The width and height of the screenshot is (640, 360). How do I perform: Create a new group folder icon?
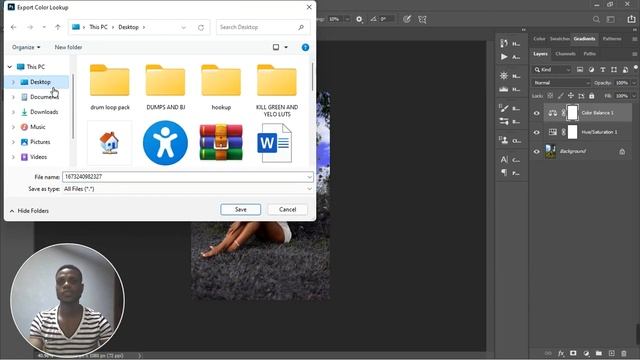(x=599, y=353)
